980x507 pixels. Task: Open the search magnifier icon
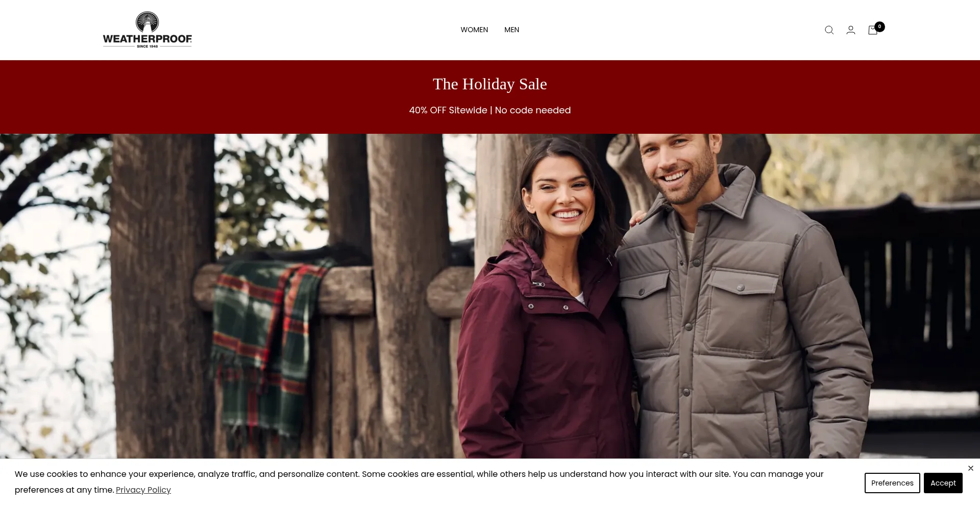[x=829, y=30]
